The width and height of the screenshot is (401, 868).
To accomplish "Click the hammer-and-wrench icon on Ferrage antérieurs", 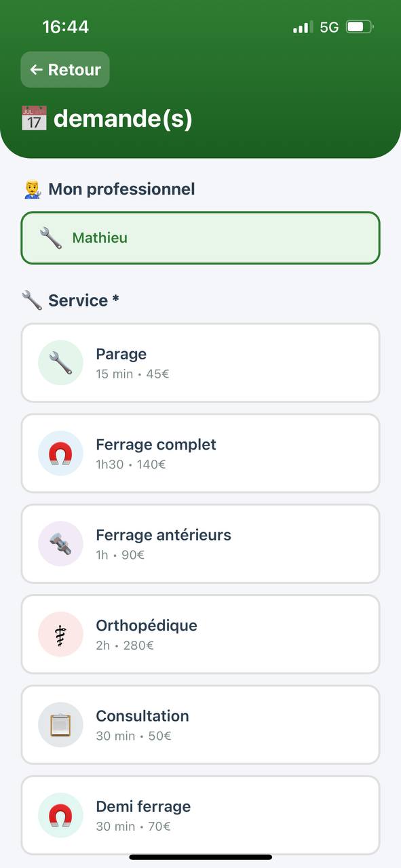I will tap(60, 544).
